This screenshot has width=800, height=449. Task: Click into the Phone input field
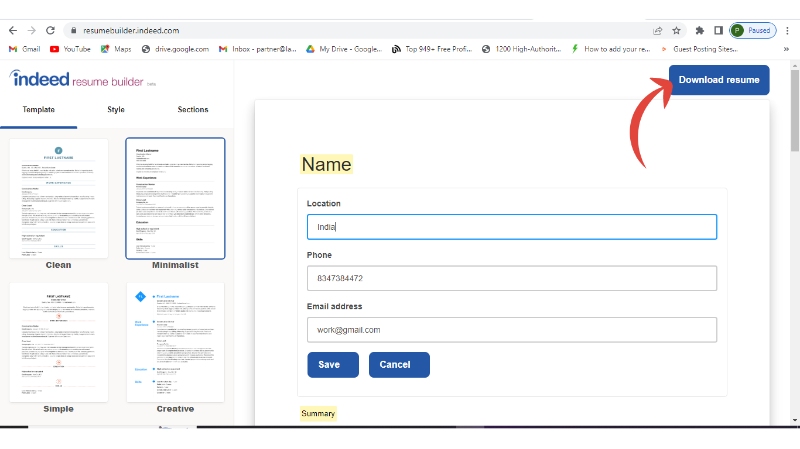[x=512, y=278]
